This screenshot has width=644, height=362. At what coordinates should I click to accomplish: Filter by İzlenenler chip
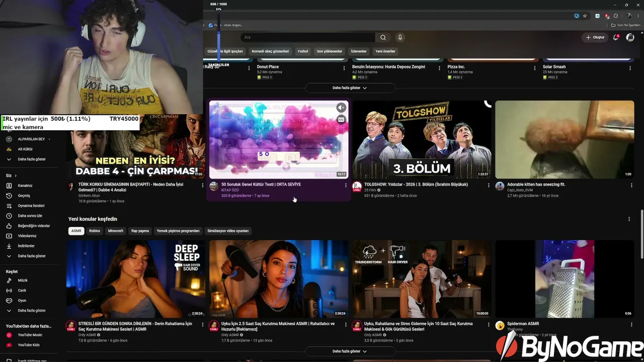pyautogui.click(x=359, y=51)
